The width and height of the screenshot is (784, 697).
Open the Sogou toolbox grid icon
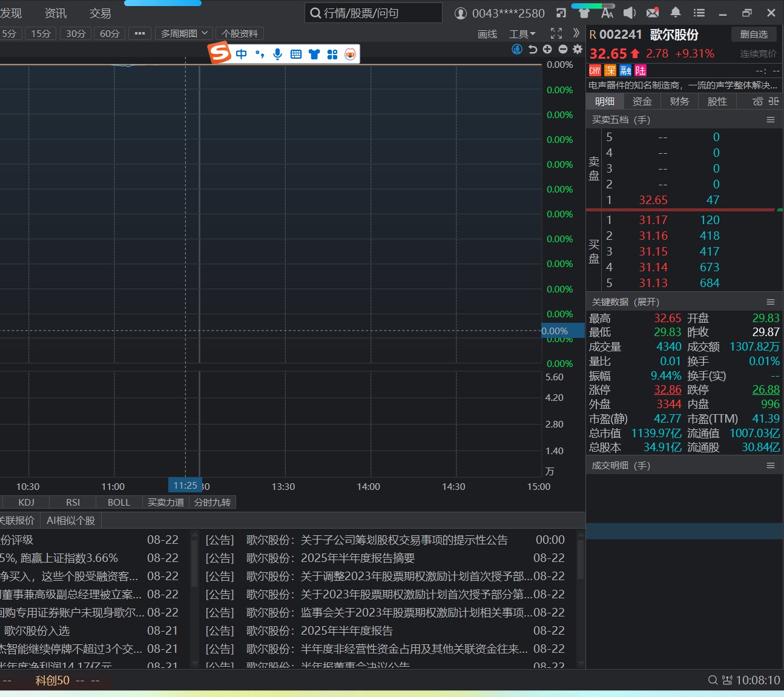click(x=332, y=54)
